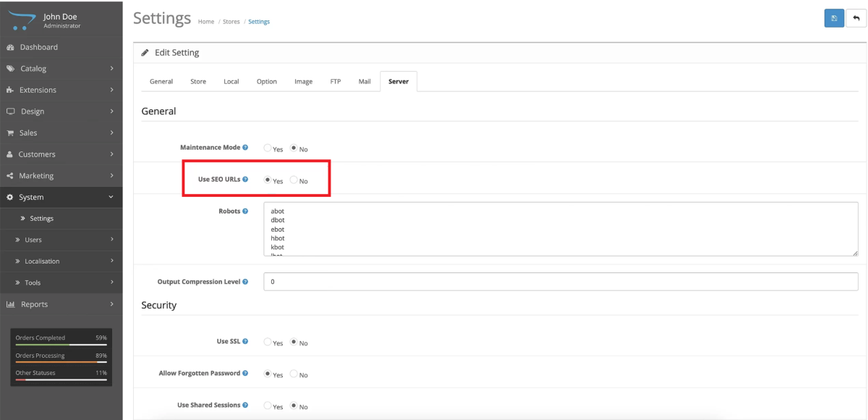Screen dimensions: 868x420
Task: Click the John Doe profile name
Action: 60,16
